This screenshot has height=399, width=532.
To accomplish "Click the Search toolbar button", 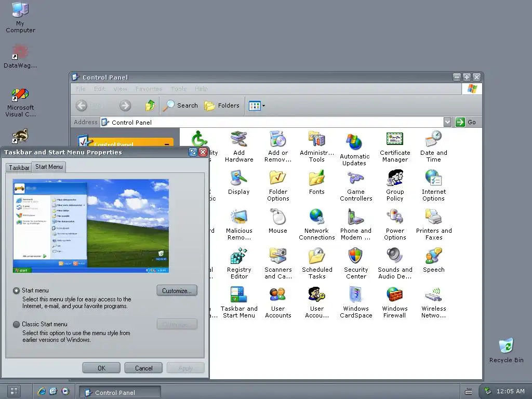I will pos(180,105).
